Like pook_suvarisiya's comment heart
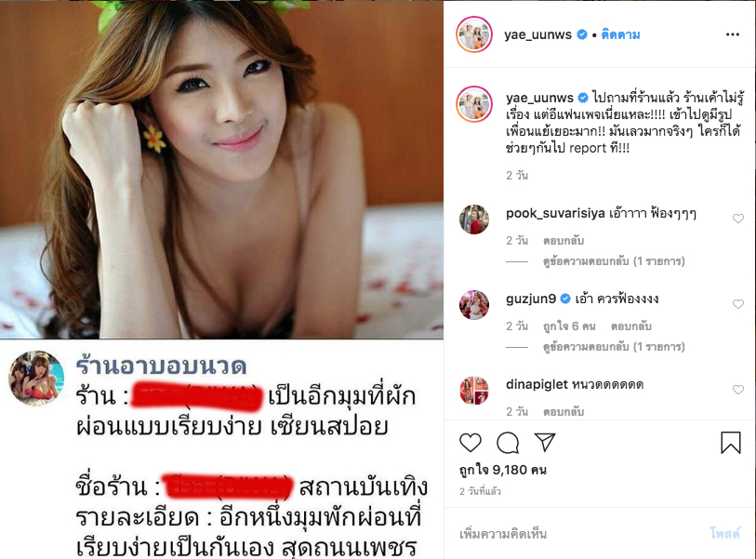The height and width of the screenshot is (559, 756). pyautogui.click(x=738, y=219)
